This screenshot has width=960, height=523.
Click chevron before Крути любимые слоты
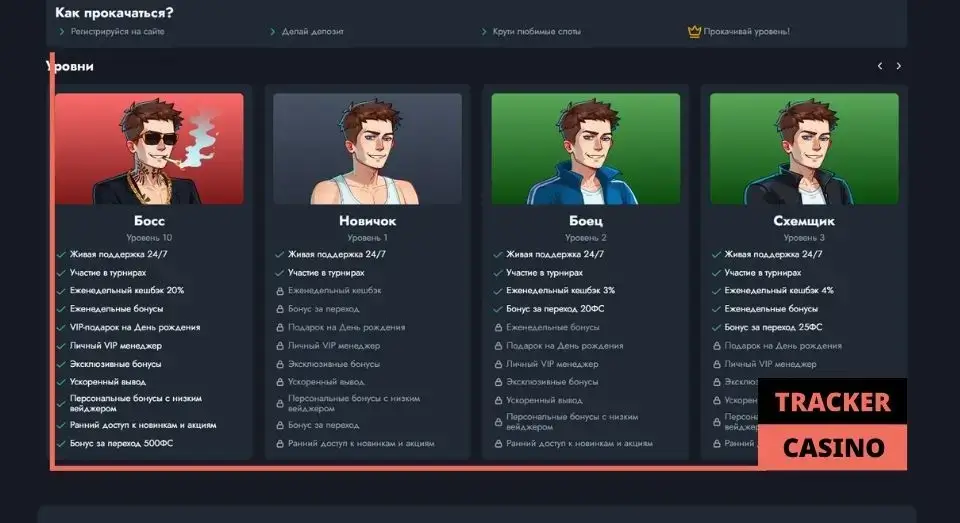[x=485, y=32]
